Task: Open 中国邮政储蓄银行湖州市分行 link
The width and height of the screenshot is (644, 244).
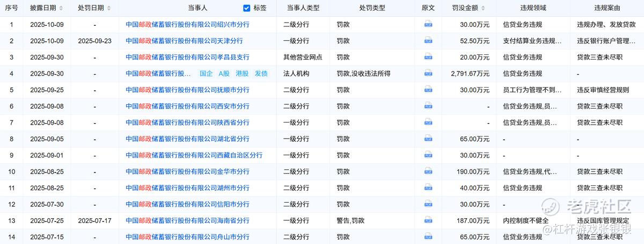Action: tap(187, 188)
